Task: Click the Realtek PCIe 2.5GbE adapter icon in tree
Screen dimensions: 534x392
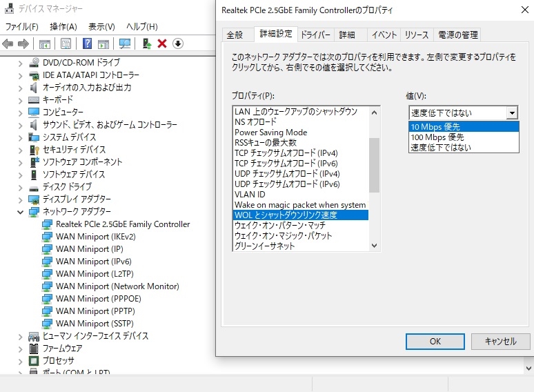Action: (x=47, y=224)
